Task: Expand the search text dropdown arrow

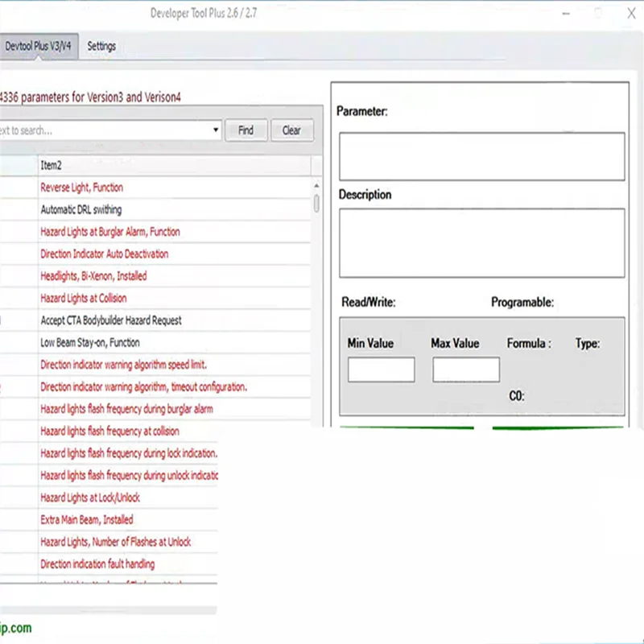Action: [x=215, y=130]
